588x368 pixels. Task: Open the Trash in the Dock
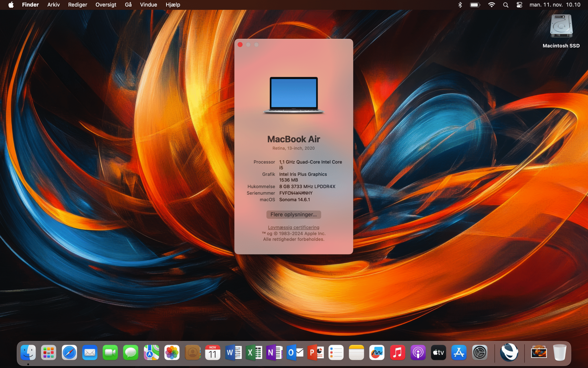(559, 352)
